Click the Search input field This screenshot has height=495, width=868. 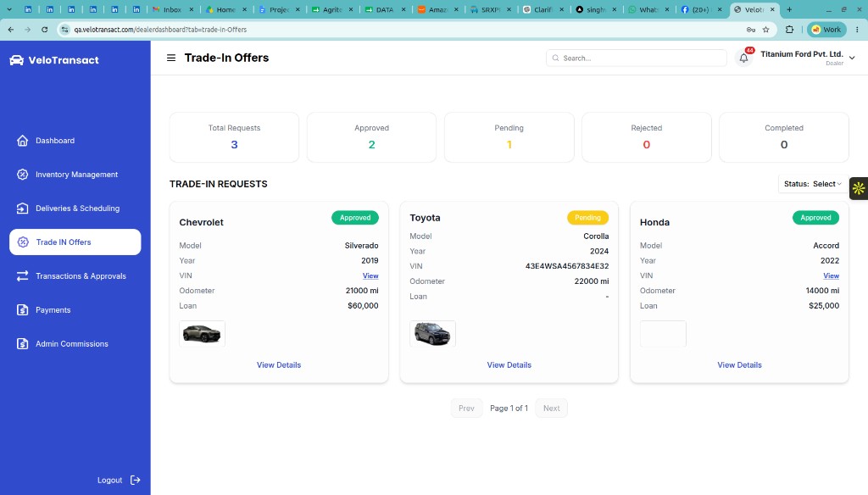636,58
